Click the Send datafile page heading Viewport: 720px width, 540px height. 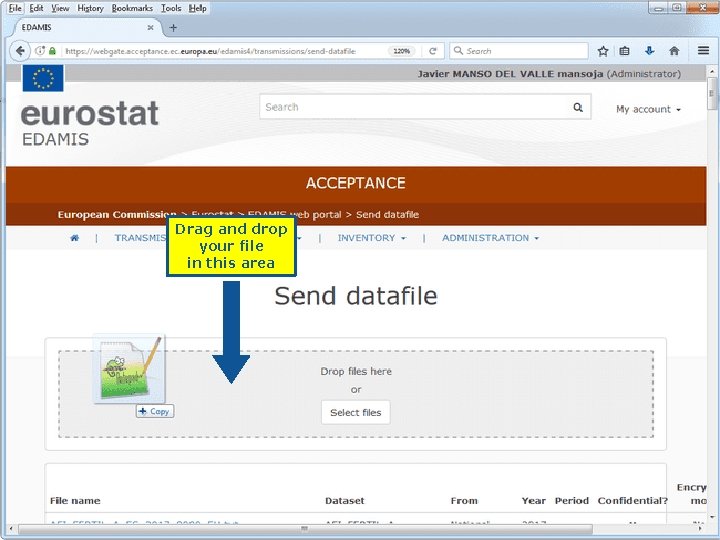click(356, 296)
